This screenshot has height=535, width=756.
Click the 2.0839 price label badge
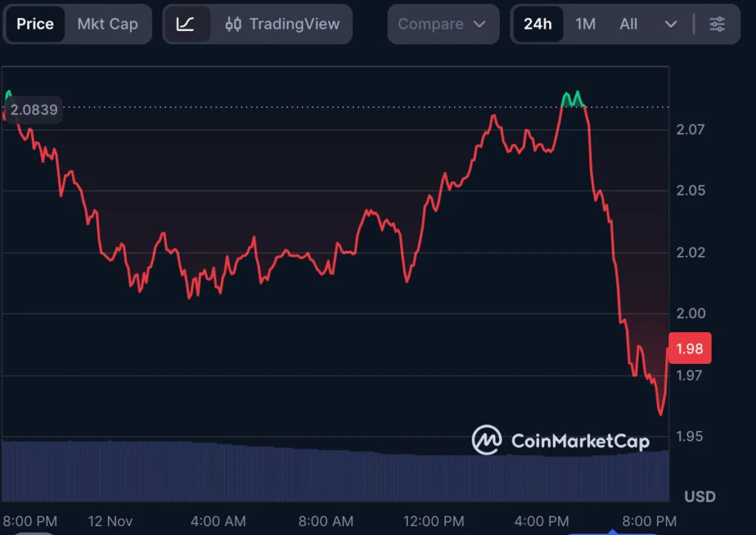(x=33, y=109)
